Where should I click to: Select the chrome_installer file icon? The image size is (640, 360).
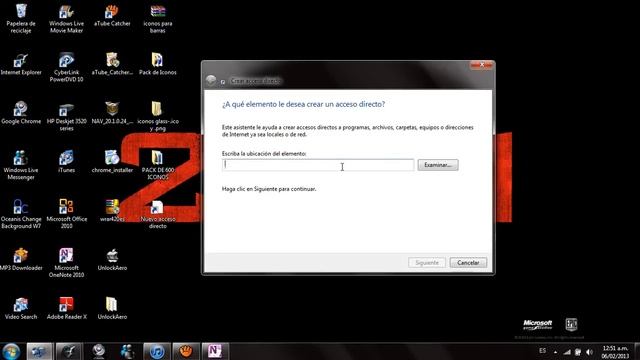pos(112,162)
